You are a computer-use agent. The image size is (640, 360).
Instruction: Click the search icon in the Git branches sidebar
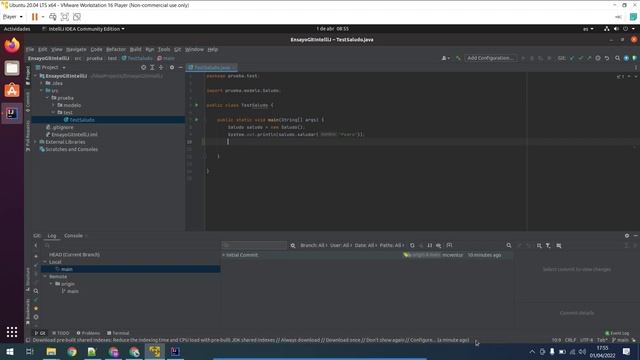click(36, 291)
